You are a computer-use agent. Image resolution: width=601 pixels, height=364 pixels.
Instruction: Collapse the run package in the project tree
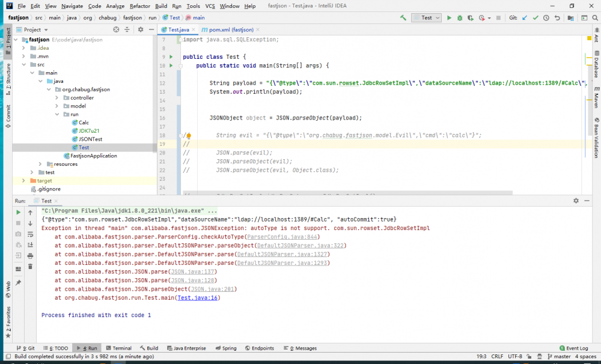pos(57,114)
